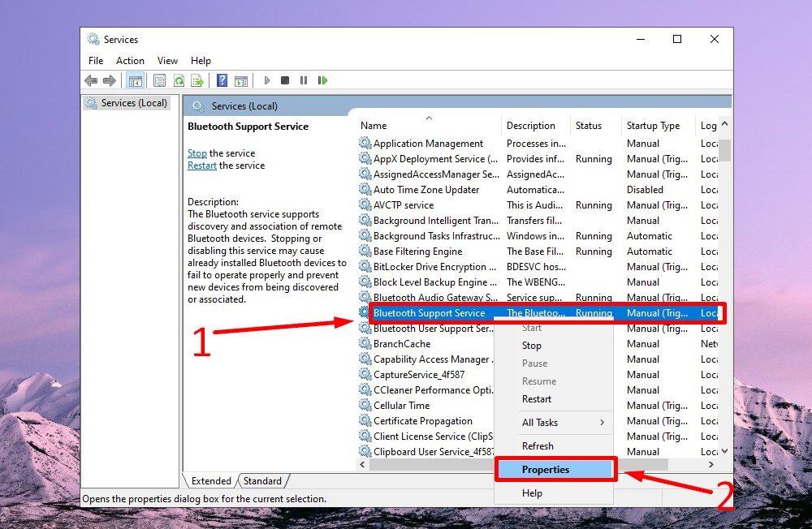Switch to the Standard tab
The width and height of the screenshot is (812, 529).
pyautogui.click(x=262, y=481)
